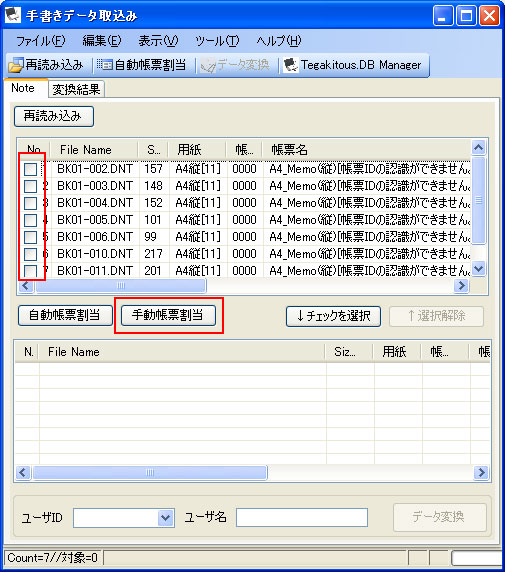This screenshot has height=572, width=505.
Task: Switch to the 変換結果 tab
Action: pyautogui.click(x=76, y=89)
